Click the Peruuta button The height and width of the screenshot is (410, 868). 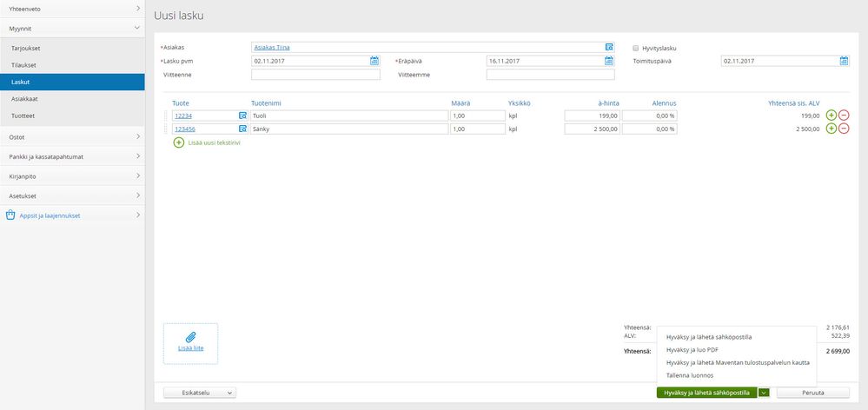coord(812,393)
